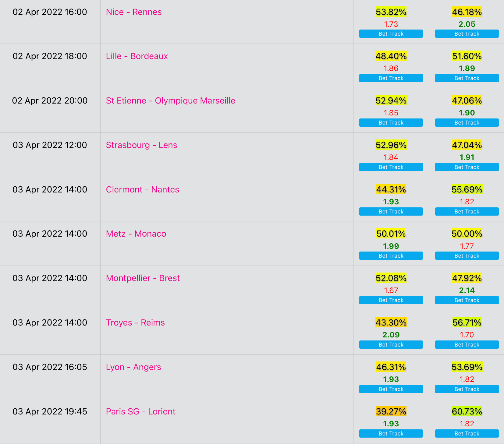Open the Metz - Monaco match link
504x444 pixels.
pos(136,234)
